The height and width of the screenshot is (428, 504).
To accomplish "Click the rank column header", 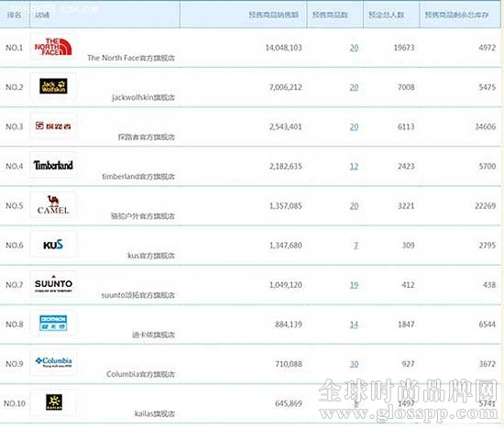I will coord(14,15).
